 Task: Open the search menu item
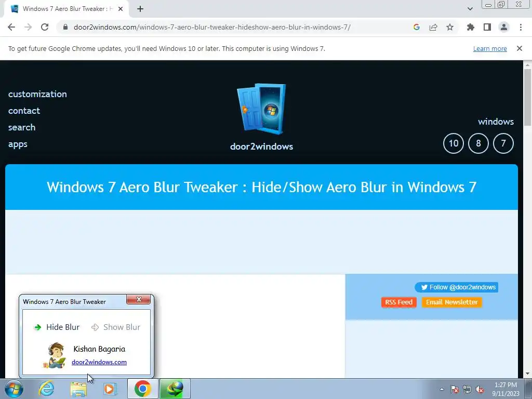tap(22, 127)
